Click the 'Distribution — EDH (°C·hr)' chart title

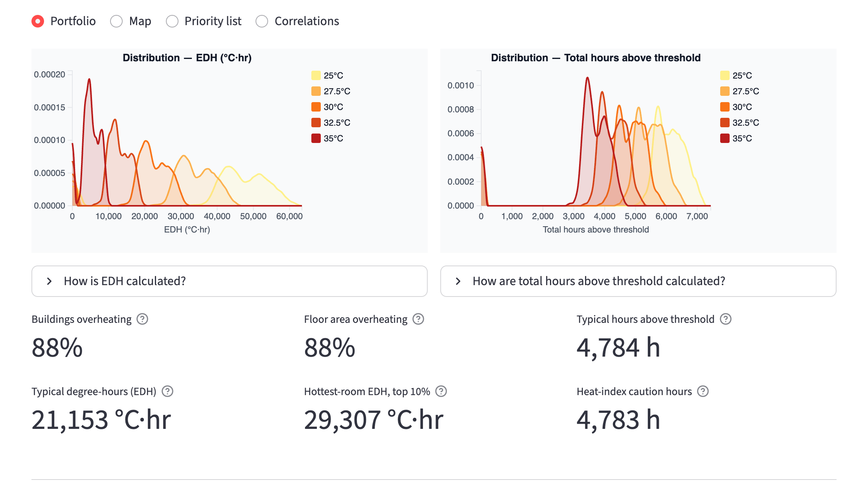(187, 58)
